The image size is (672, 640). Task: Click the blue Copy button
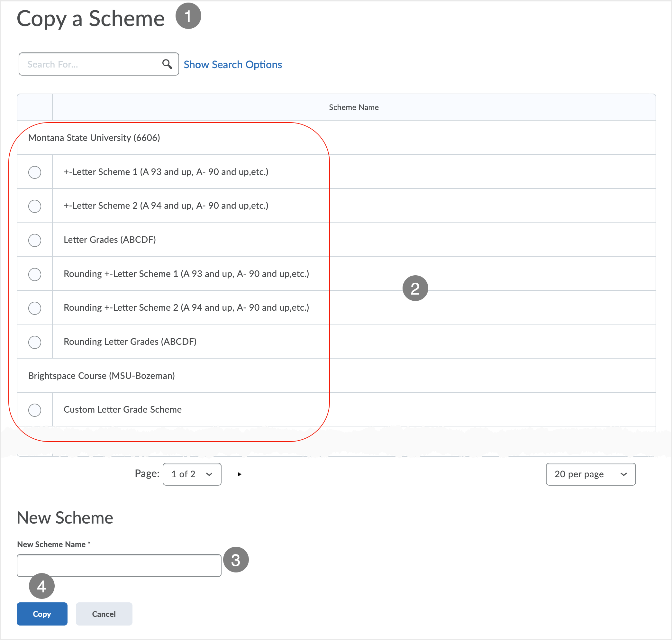(42, 614)
